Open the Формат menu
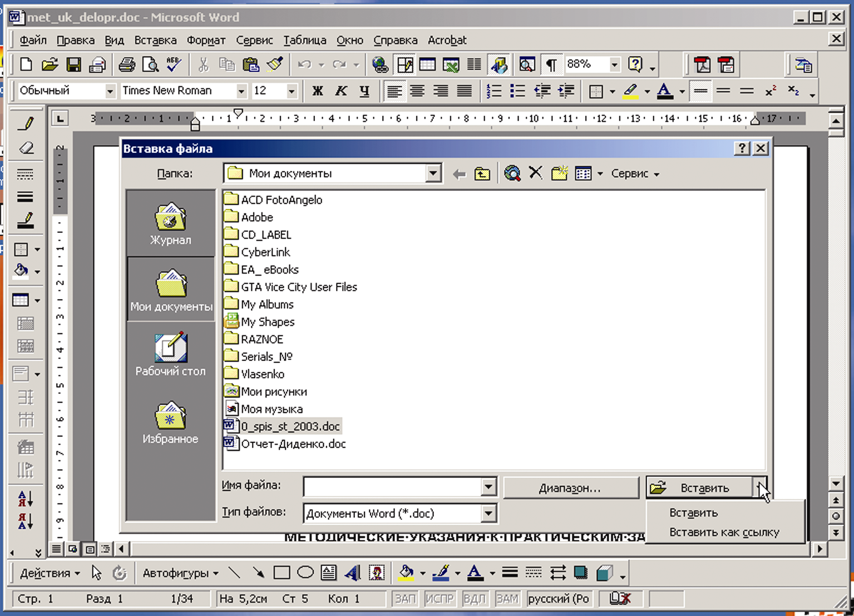Image resolution: width=854 pixels, height=616 pixels. coord(206,40)
